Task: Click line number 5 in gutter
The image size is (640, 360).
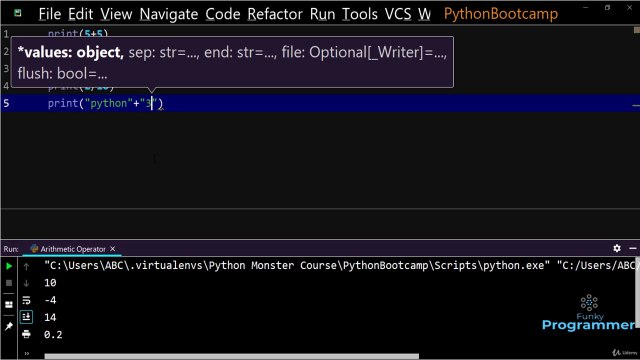Action: click(x=6, y=103)
